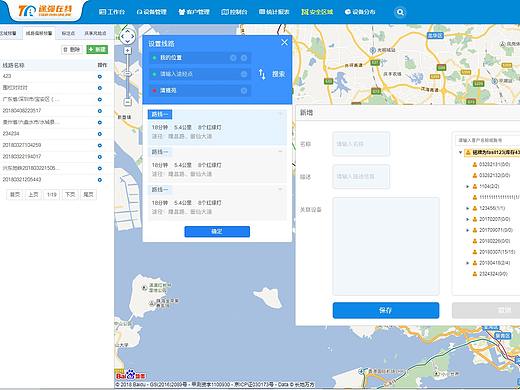The height and width of the screenshot is (390, 520).
Task: Expand the 20180418(2/4) tree node
Action: [x=467, y=263]
